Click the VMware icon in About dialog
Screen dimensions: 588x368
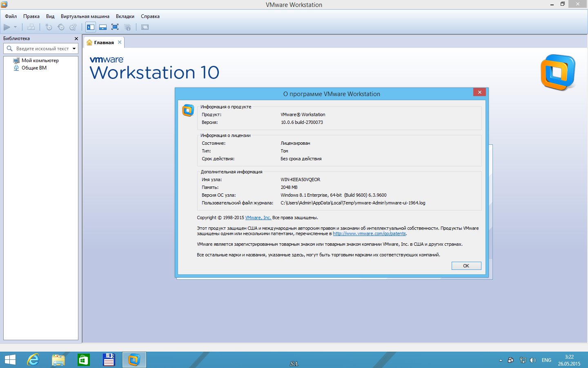pos(188,110)
